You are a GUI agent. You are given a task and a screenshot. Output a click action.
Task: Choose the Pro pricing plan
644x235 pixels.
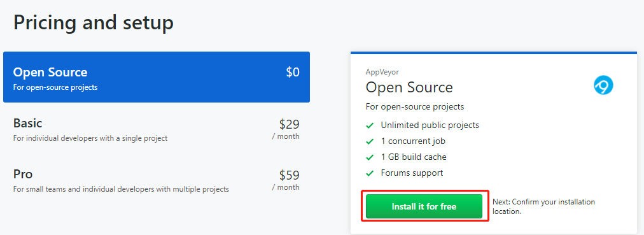157,180
